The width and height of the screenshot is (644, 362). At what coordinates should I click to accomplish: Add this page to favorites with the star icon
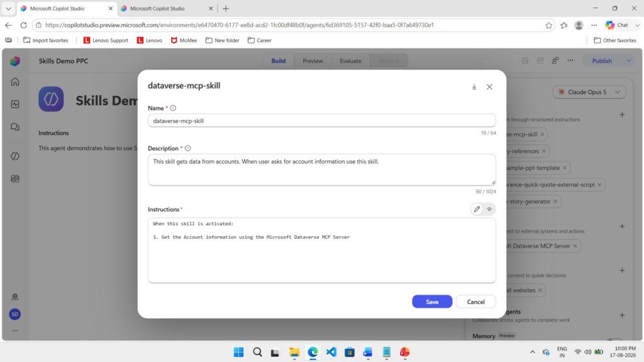(548, 25)
